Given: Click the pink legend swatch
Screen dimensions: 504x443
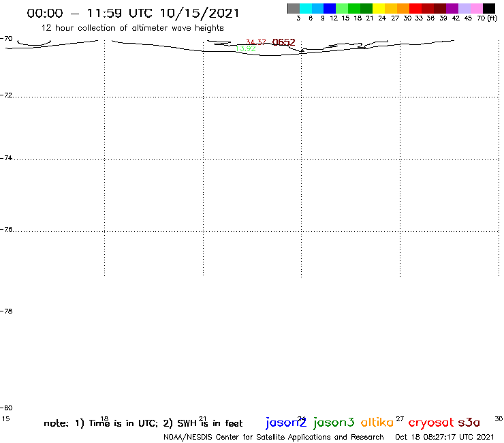Looking at the screenshot, I should point(476,8).
